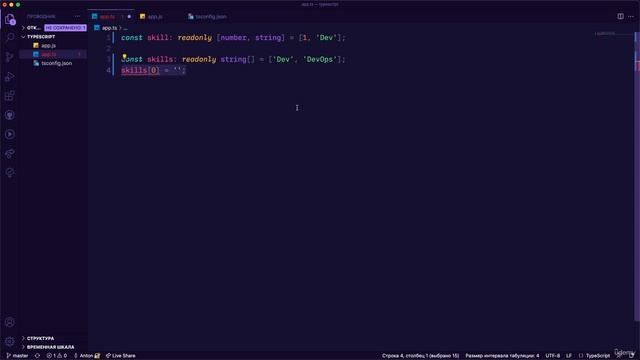Click the master branch indicator

click(17, 356)
